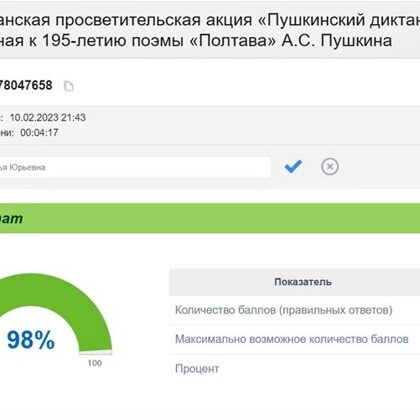Select the Максимально возможное количество баллов row
420x420 pixels.
pyautogui.click(x=295, y=339)
